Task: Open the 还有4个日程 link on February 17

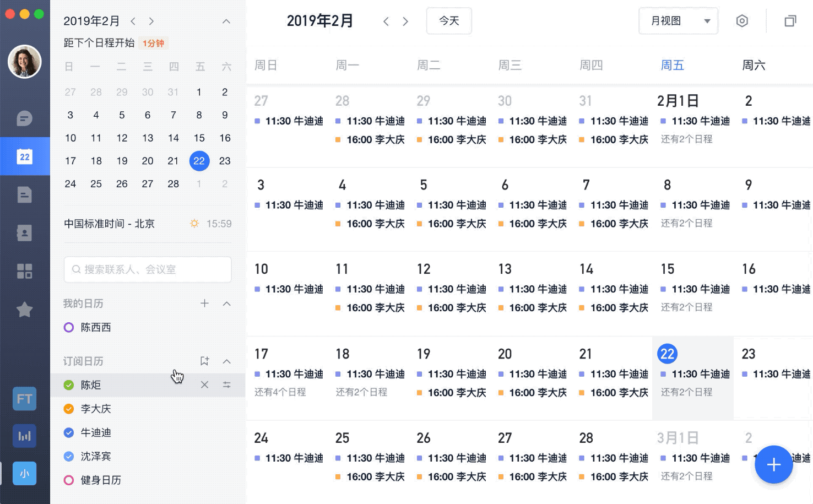Action: [x=280, y=392]
